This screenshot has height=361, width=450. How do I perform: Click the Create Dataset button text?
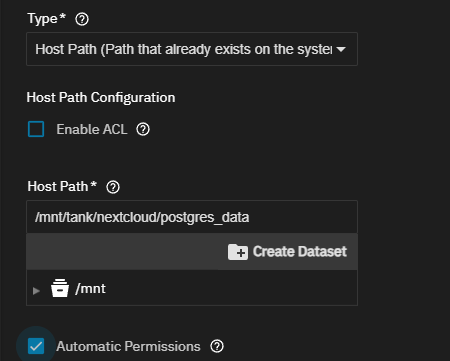point(300,252)
